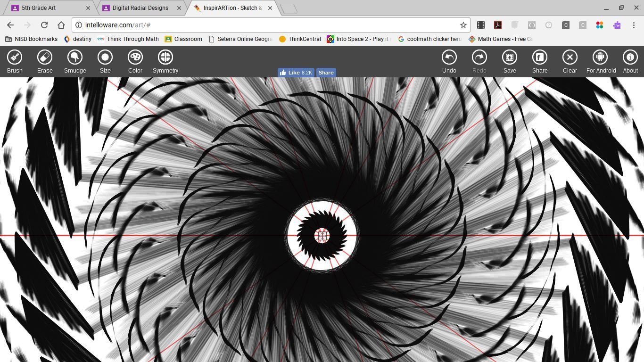This screenshot has height=362, width=644.
Task: Open the Color palette picker
Action: [x=135, y=62]
